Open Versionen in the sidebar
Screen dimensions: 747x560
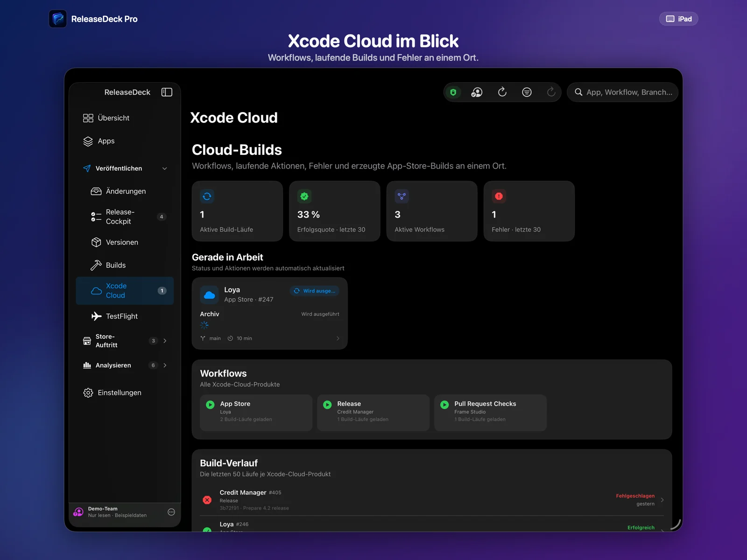coord(125,242)
